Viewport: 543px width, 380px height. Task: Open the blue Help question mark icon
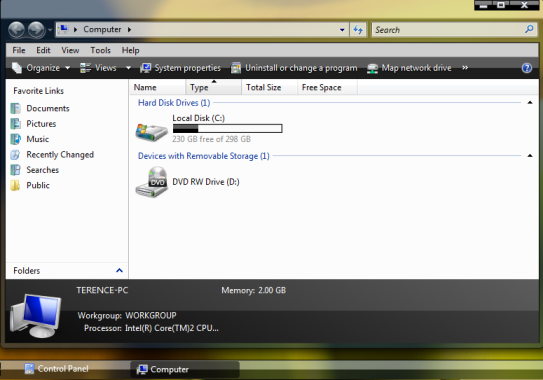coord(527,68)
